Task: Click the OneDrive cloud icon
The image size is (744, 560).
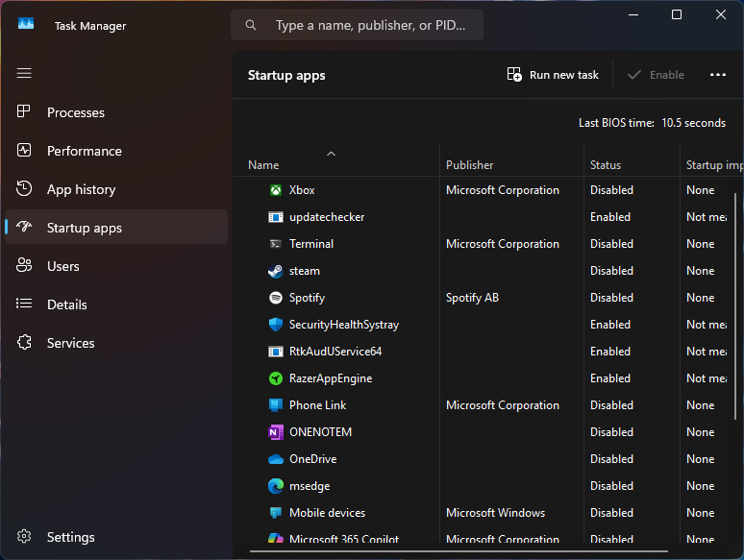Action: [275, 459]
